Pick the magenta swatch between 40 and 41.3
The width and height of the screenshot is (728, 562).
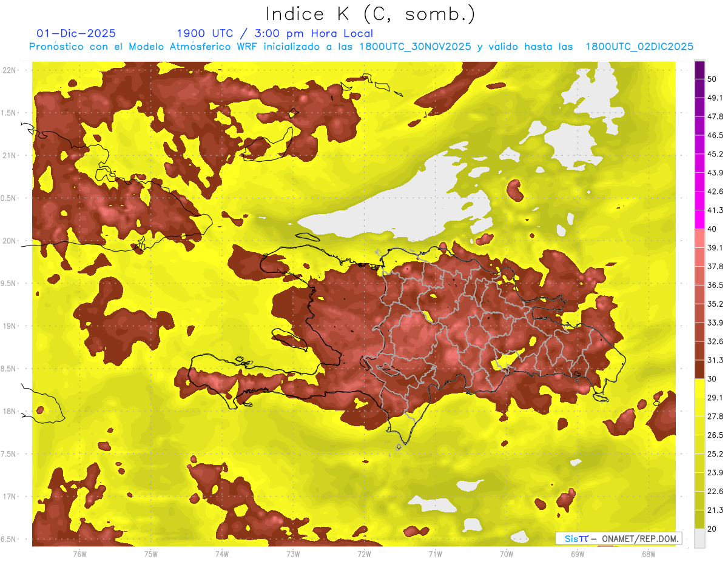(x=699, y=219)
